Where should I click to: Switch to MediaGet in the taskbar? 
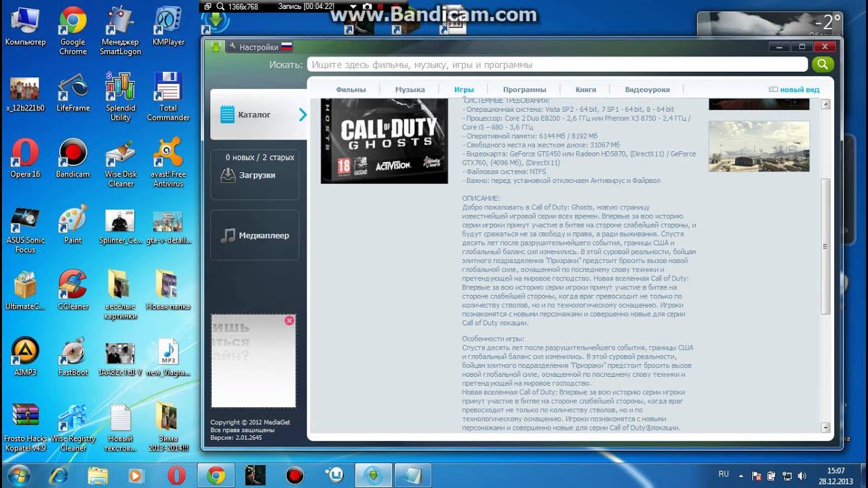(374, 475)
